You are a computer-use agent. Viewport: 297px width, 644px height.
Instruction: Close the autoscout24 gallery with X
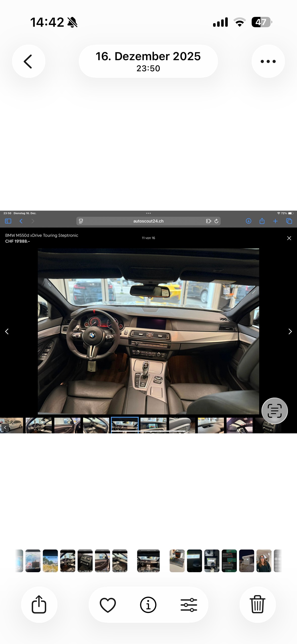click(x=289, y=238)
